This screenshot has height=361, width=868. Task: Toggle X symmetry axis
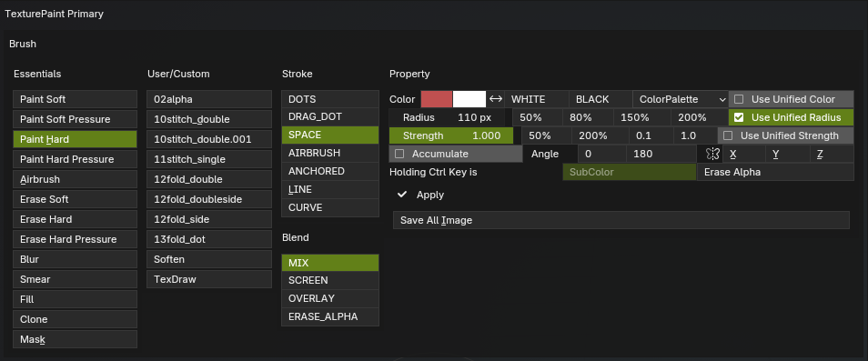pyautogui.click(x=744, y=155)
